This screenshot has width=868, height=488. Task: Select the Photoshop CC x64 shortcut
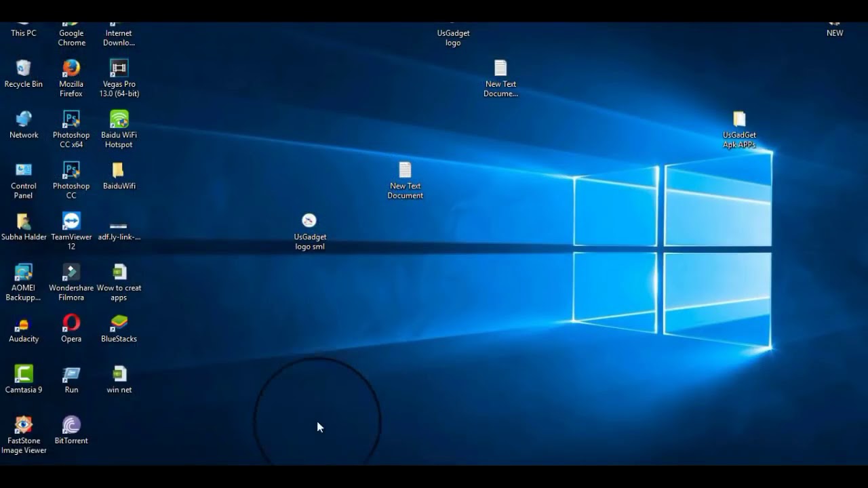click(71, 129)
